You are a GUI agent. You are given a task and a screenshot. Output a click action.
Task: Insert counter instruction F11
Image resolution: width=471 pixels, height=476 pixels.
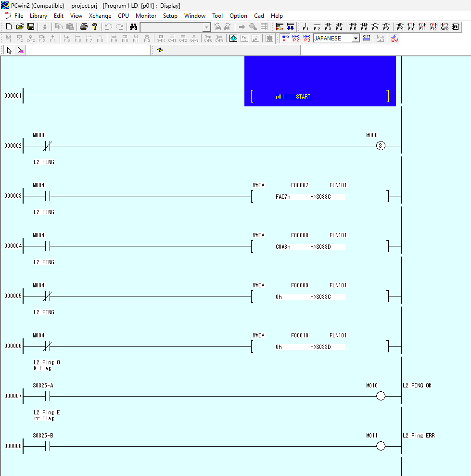click(x=422, y=27)
